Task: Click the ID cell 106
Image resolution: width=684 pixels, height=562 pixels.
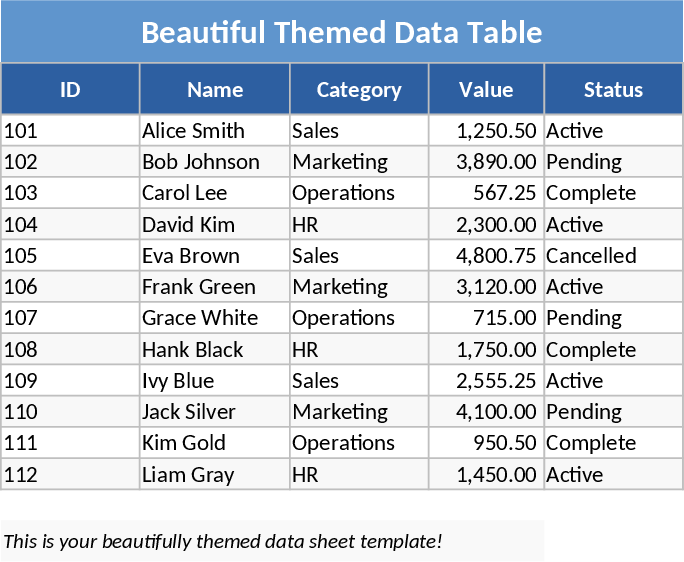Action: point(70,286)
